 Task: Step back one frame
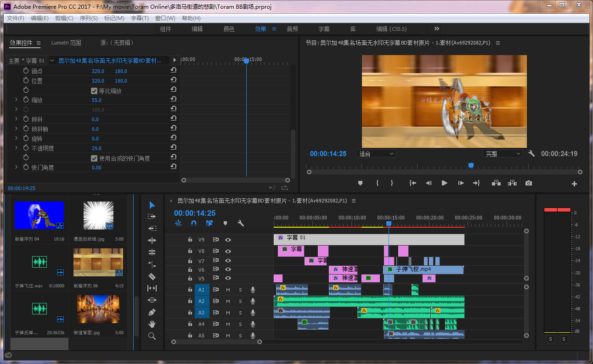tap(428, 183)
